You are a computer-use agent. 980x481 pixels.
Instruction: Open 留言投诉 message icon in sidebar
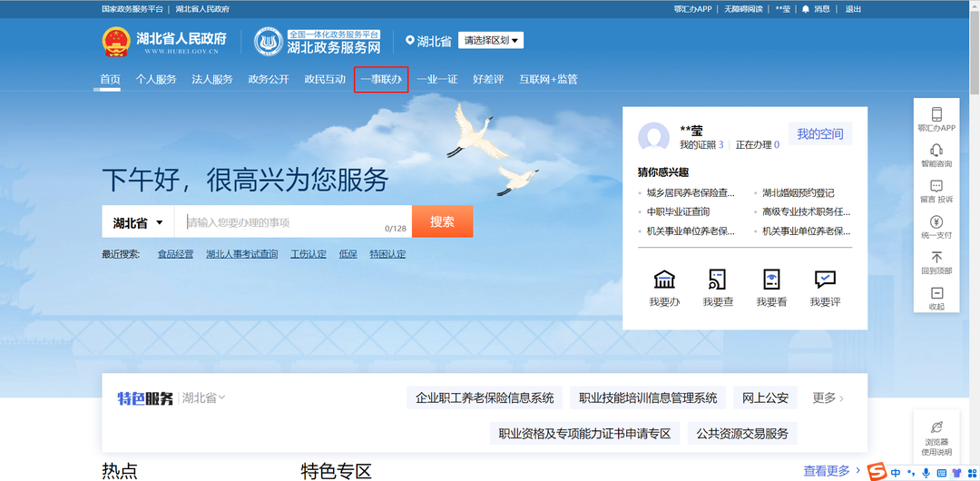coord(936,187)
